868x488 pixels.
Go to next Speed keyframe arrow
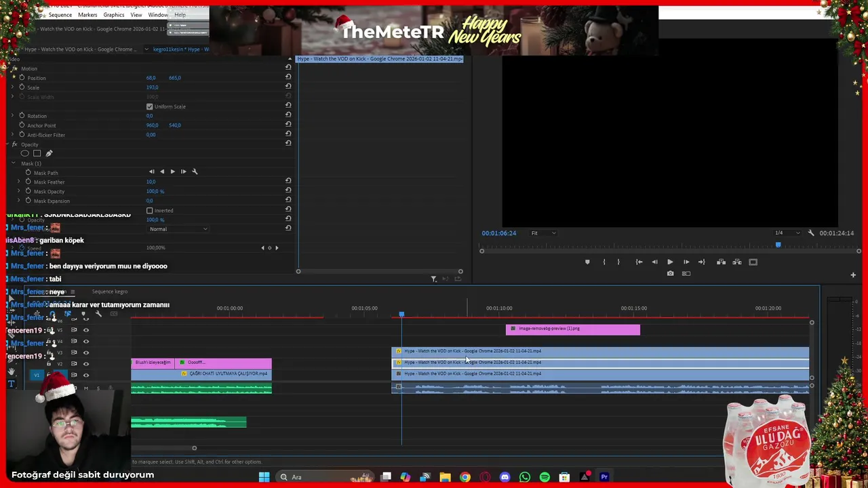[277, 247]
